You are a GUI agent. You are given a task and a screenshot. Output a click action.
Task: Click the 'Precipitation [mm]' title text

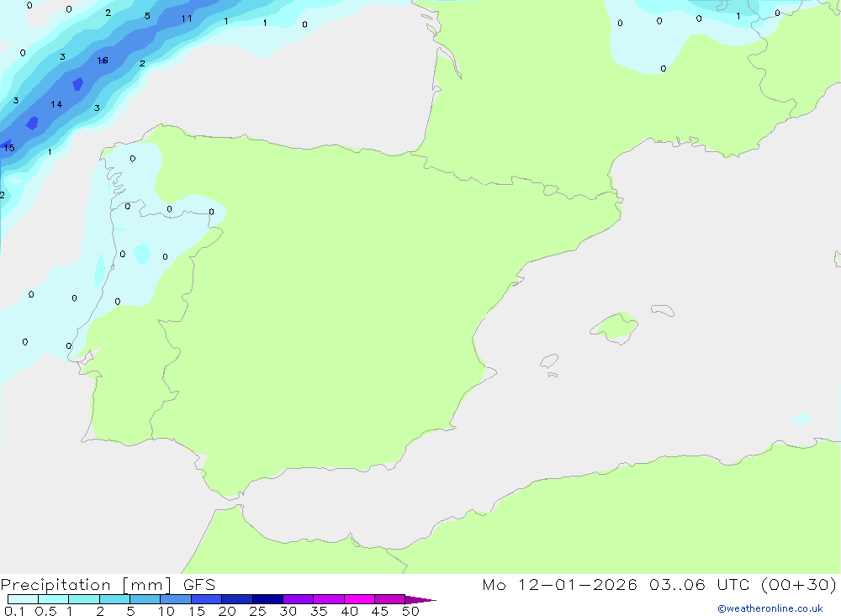tap(87, 585)
